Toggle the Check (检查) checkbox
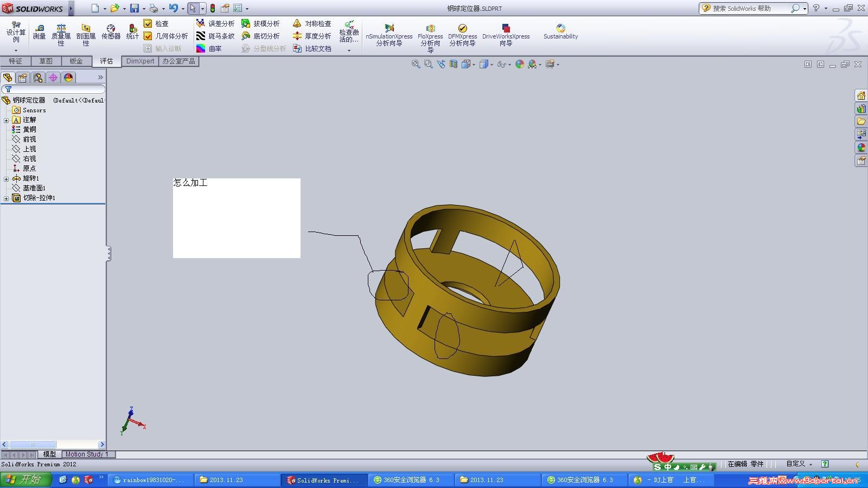This screenshot has width=868, height=488. click(x=148, y=23)
